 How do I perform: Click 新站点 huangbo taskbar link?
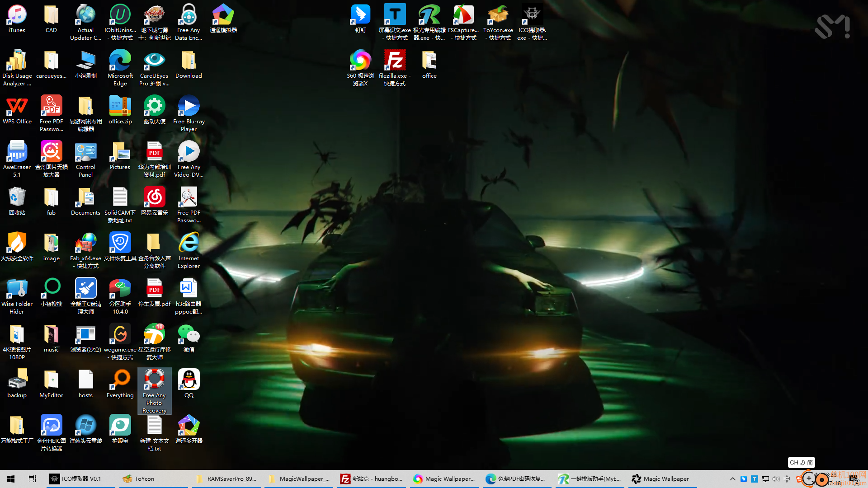372,479
